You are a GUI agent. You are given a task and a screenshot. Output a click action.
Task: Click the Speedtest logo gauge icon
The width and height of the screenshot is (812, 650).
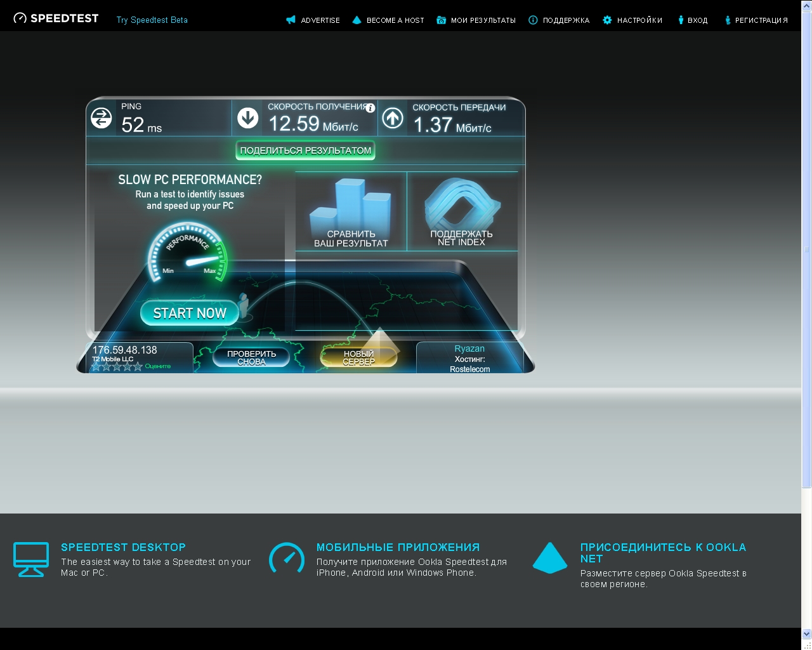(20, 18)
